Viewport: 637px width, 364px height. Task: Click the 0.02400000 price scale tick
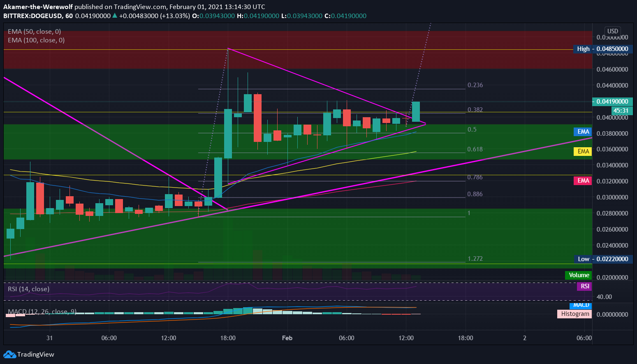coord(612,246)
